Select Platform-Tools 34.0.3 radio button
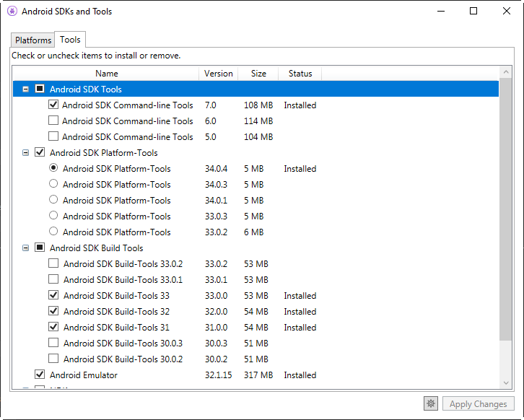 53,183
